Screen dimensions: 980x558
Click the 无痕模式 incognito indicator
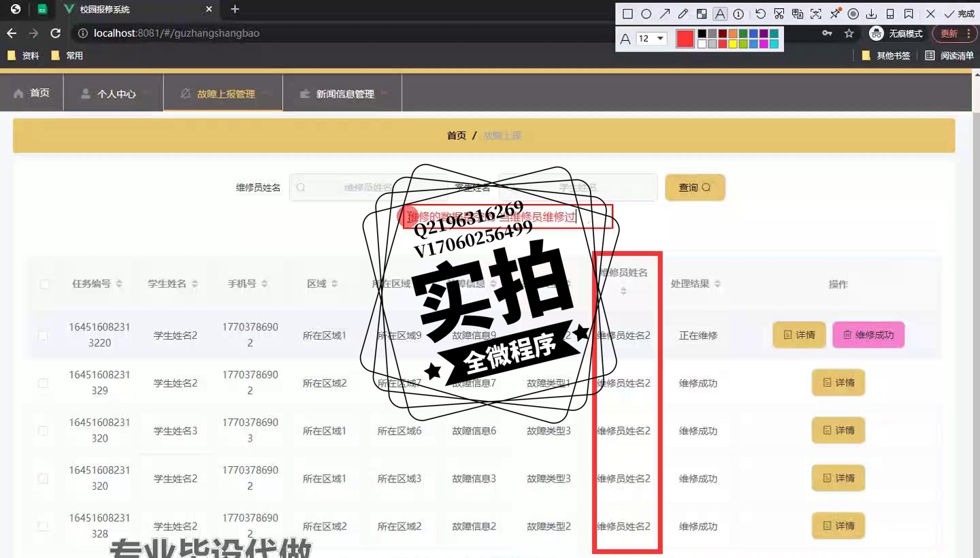point(896,33)
